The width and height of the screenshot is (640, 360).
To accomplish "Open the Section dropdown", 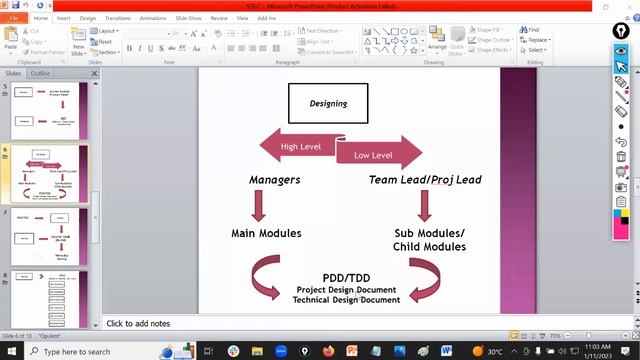I will pos(105,52).
